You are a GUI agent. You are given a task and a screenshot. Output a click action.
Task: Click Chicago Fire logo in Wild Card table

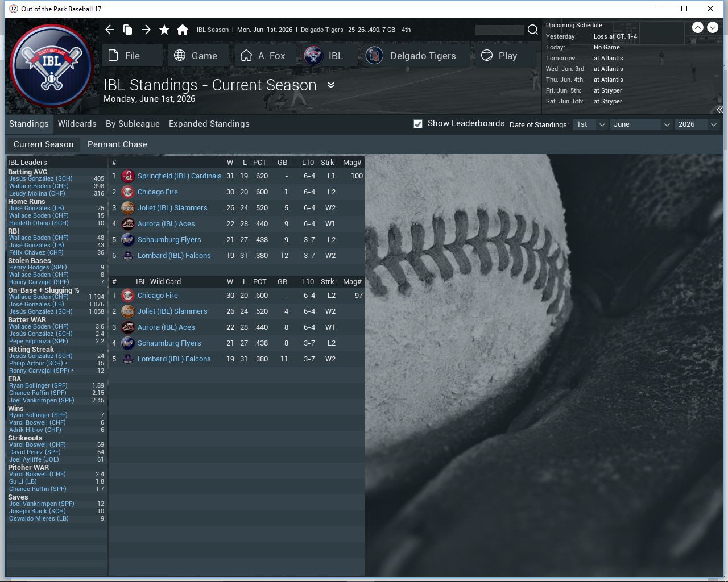[x=128, y=296]
